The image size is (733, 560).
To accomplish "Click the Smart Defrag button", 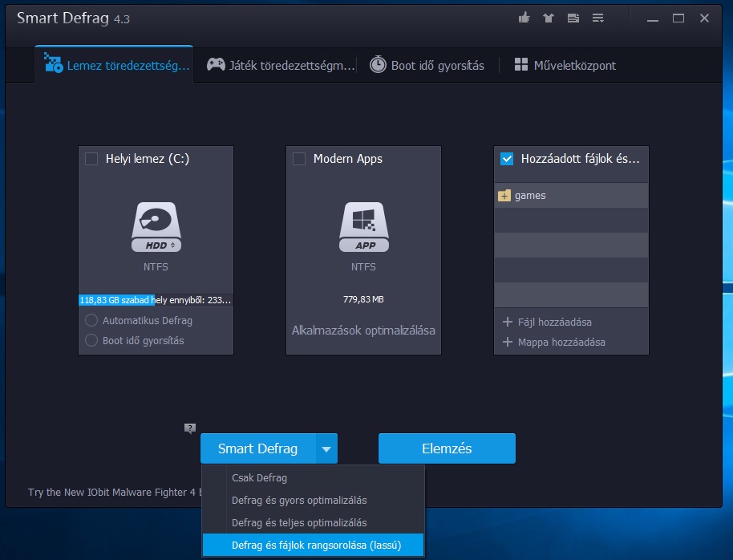I will [258, 448].
